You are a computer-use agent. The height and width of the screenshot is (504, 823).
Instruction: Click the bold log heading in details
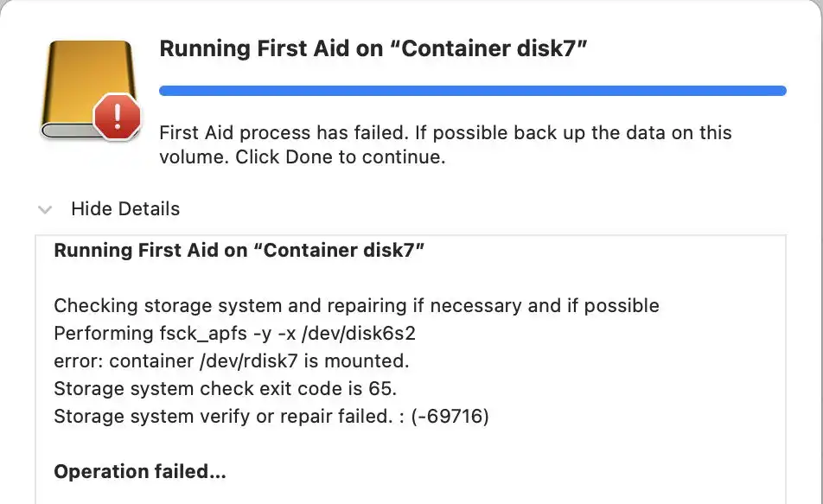(239, 251)
